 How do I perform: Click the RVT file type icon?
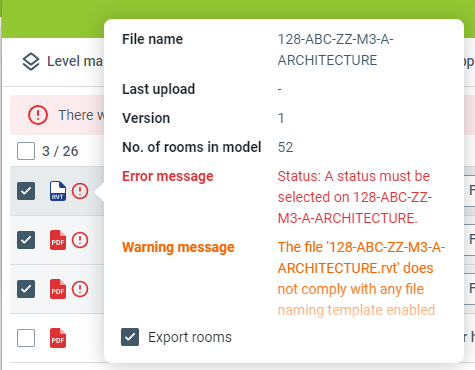coord(58,191)
